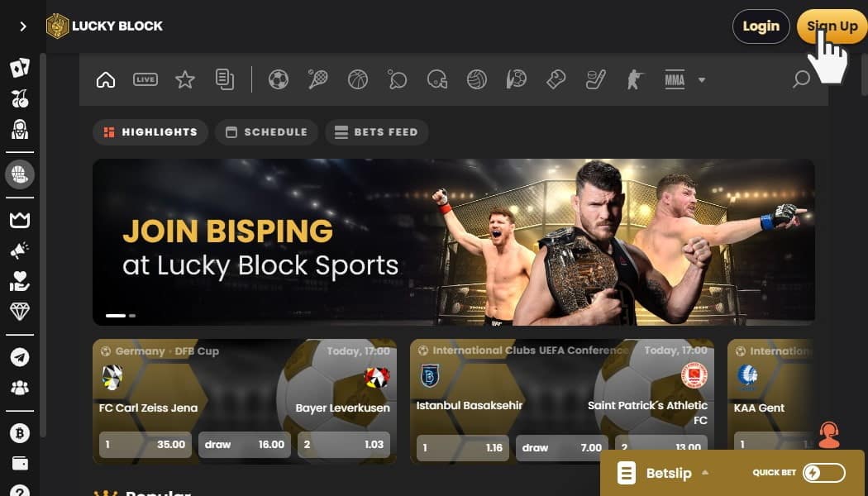
Task: Open the casino playing cards icon in sidebar
Action: [20, 68]
